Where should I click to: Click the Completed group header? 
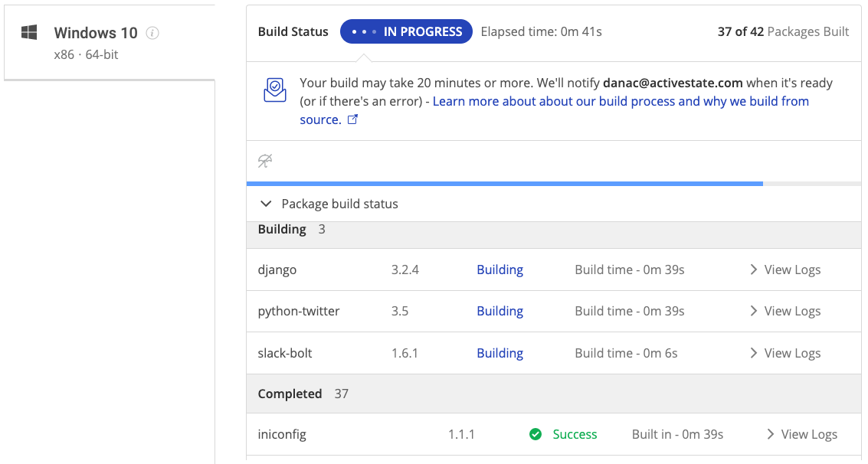[x=554, y=394]
